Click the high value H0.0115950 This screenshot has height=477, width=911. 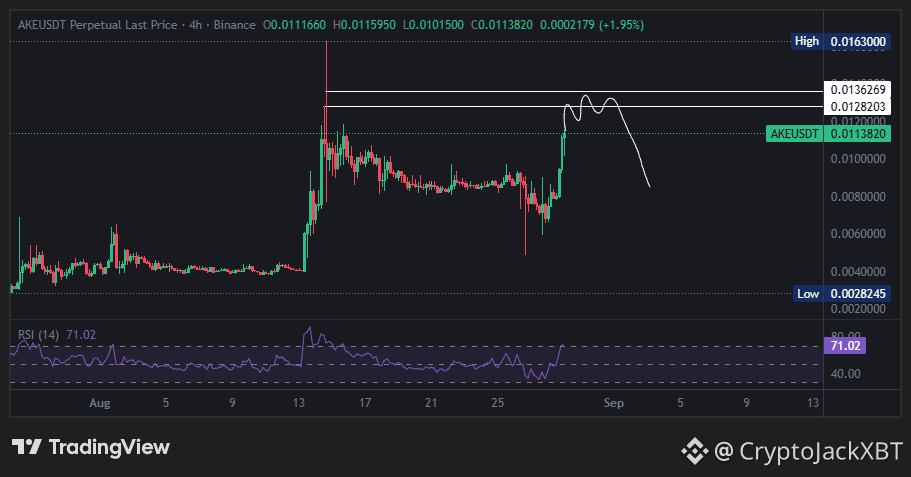[x=364, y=25]
